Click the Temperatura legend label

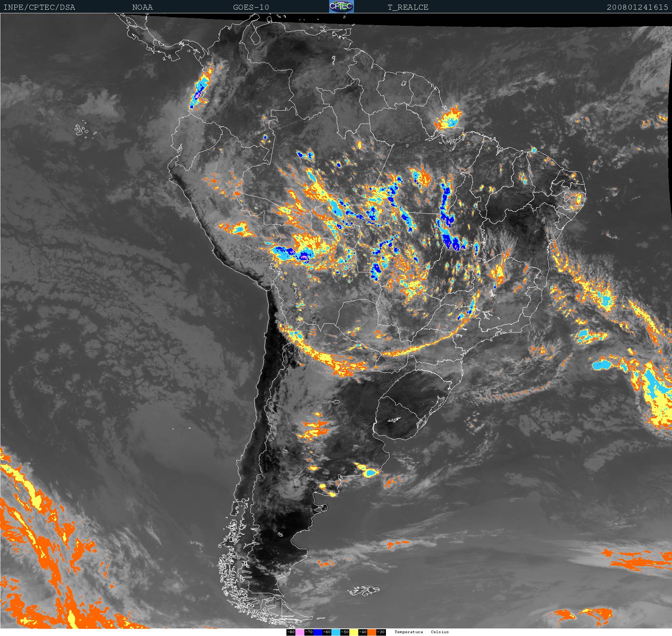point(409,632)
